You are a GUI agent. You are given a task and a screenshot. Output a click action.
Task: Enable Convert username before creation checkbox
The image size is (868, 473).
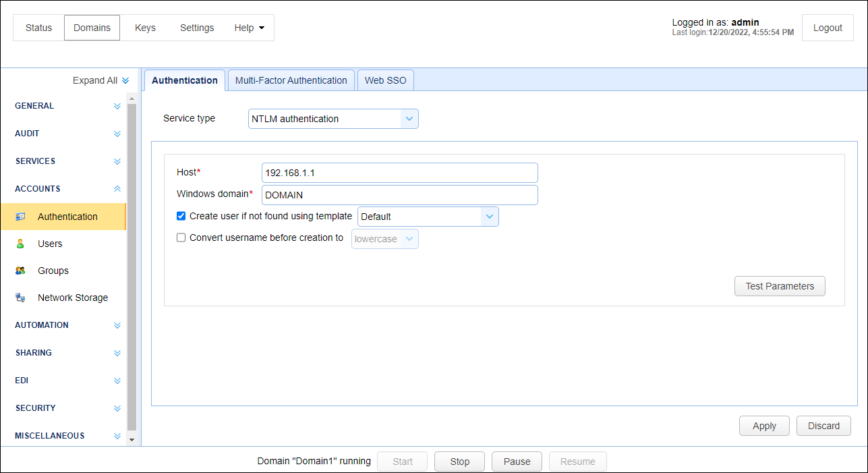pos(181,238)
